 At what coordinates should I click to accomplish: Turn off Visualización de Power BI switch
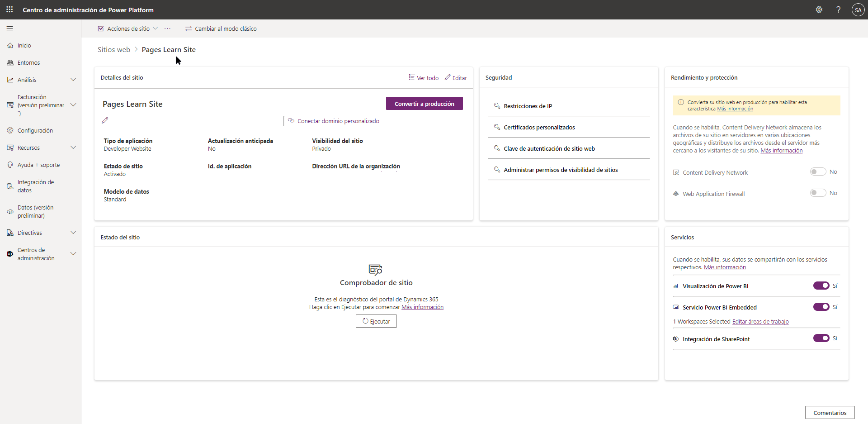pos(821,286)
